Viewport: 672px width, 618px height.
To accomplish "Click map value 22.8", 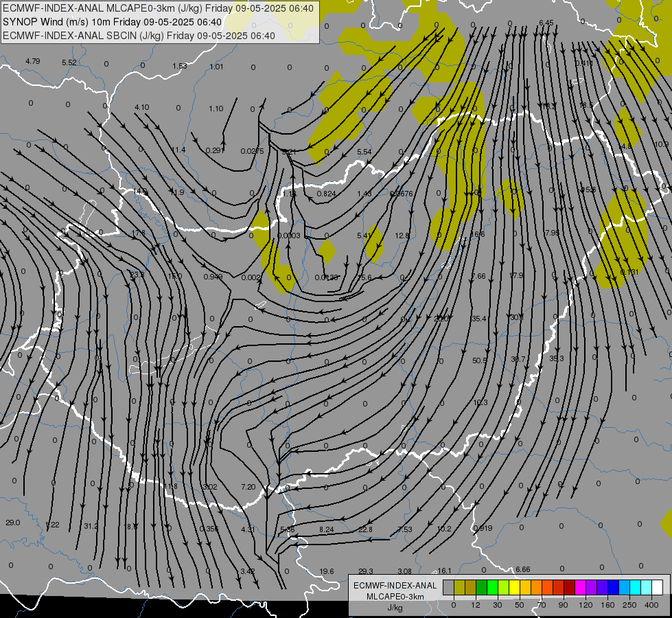I will [x=366, y=529].
